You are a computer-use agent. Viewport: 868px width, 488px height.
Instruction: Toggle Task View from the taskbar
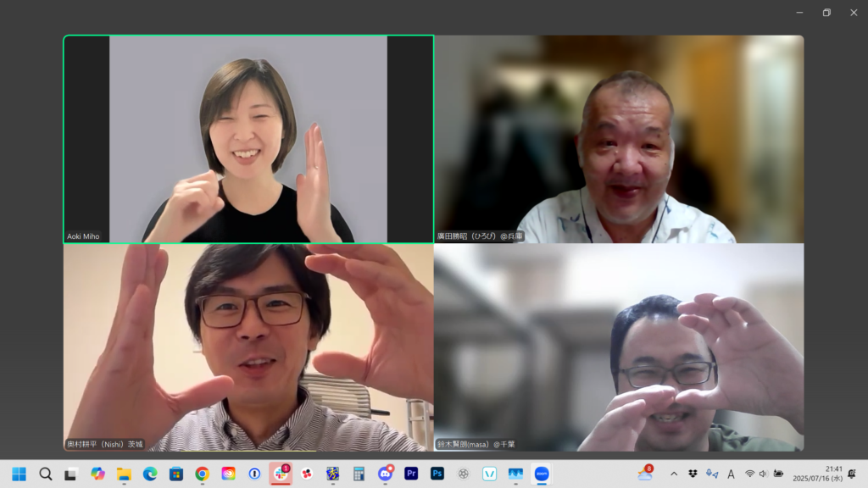click(72, 474)
